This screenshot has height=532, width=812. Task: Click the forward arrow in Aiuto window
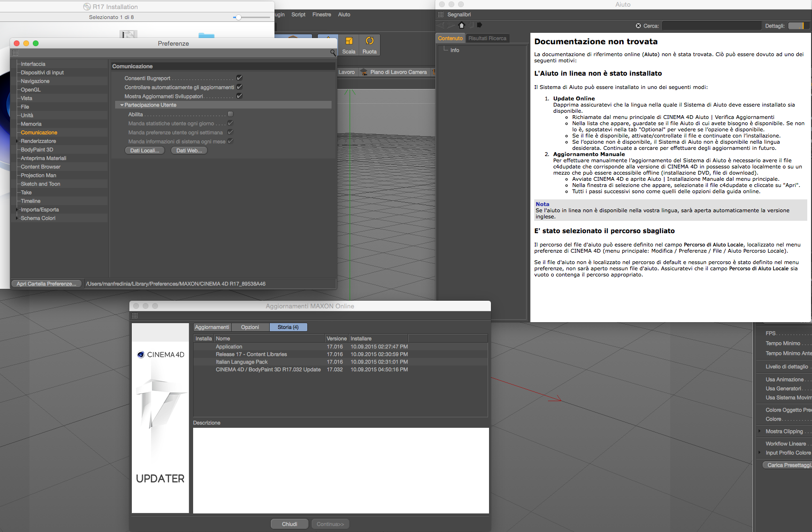pyautogui.click(x=451, y=25)
